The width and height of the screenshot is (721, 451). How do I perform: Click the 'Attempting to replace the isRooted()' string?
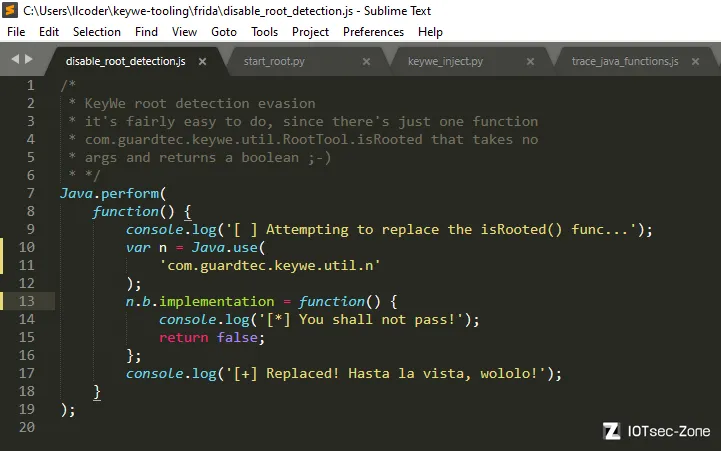(413, 229)
